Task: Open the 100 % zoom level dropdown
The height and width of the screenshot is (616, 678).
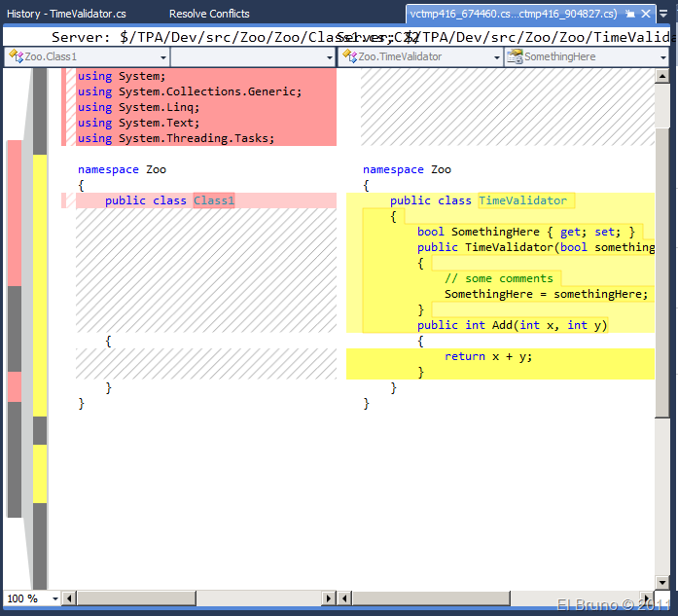Action: click(x=54, y=598)
